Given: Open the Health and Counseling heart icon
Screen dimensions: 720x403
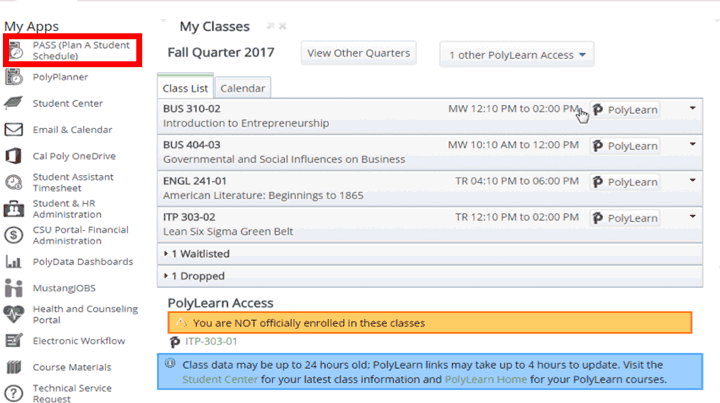Looking at the screenshot, I should pyautogui.click(x=13, y=314).
